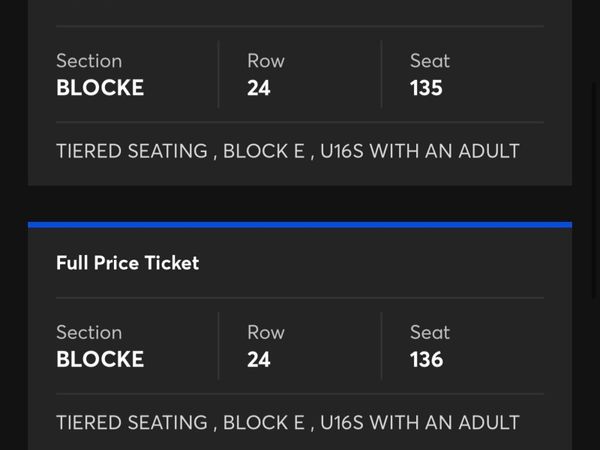The image size is (600, 450).
Task: Select tiered seating description under seat 135
Action: click(131, 152)
